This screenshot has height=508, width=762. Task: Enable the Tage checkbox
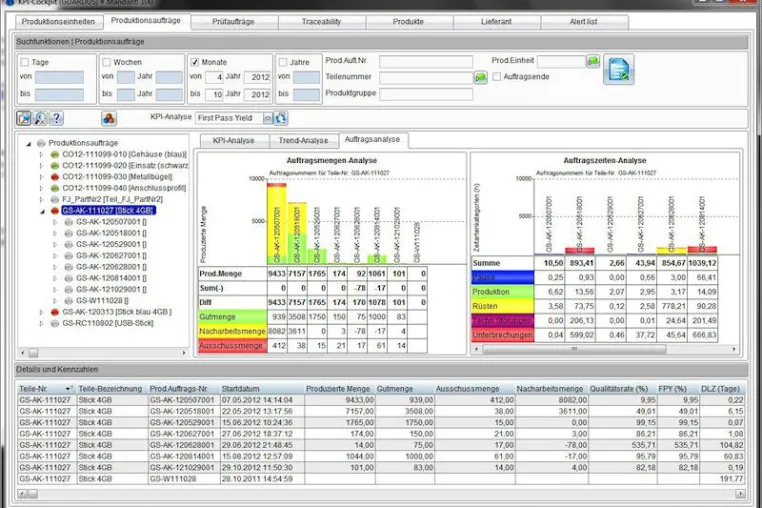point(25,62)
